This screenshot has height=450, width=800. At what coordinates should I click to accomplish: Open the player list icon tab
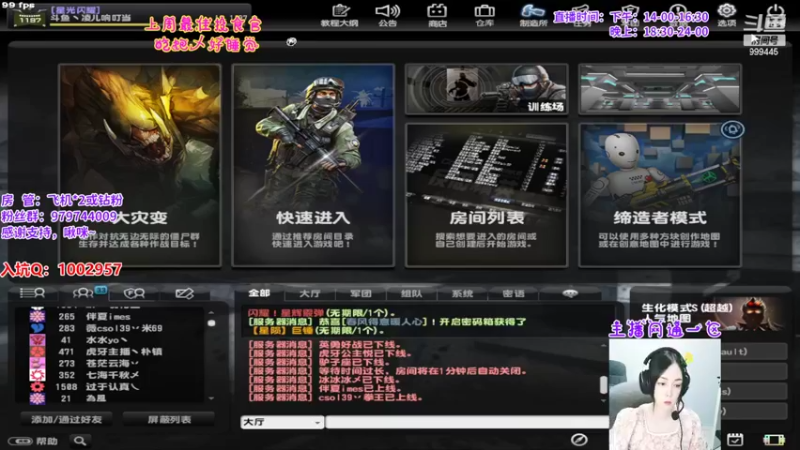pyautogui.click(x=32, y=293)
